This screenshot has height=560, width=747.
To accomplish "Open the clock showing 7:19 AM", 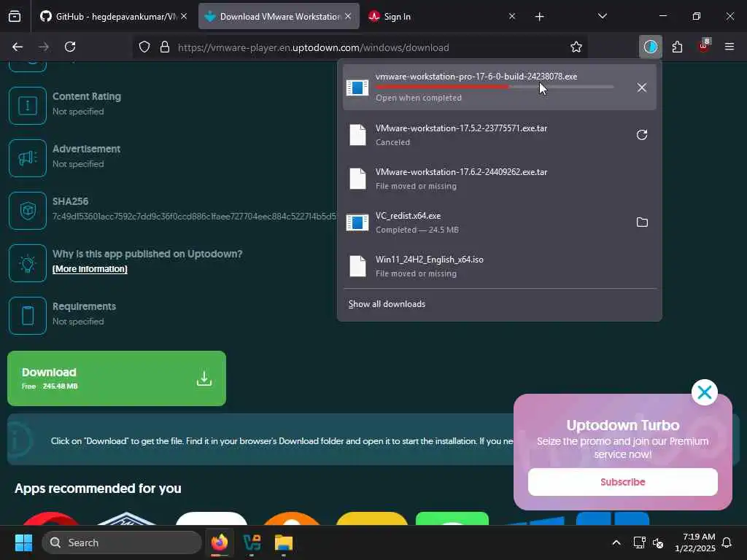I will 694,542.
